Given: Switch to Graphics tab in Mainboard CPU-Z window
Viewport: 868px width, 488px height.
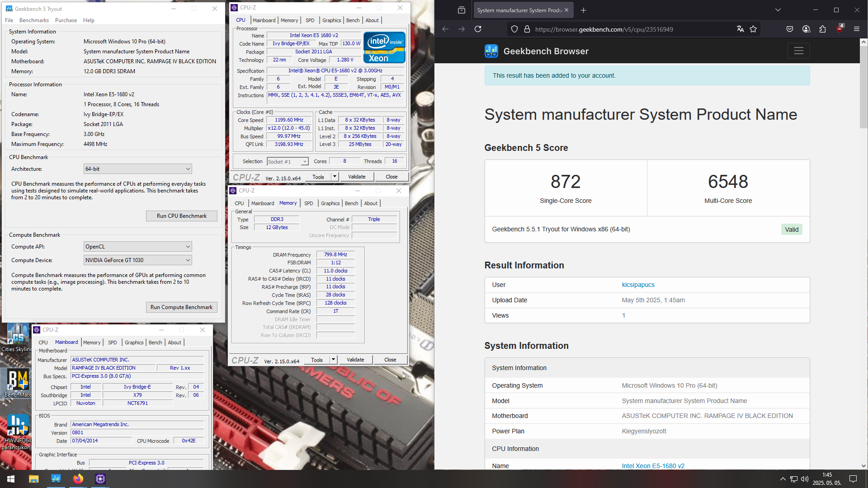Looking at the screenshot, I should click(x=134, y=343).
